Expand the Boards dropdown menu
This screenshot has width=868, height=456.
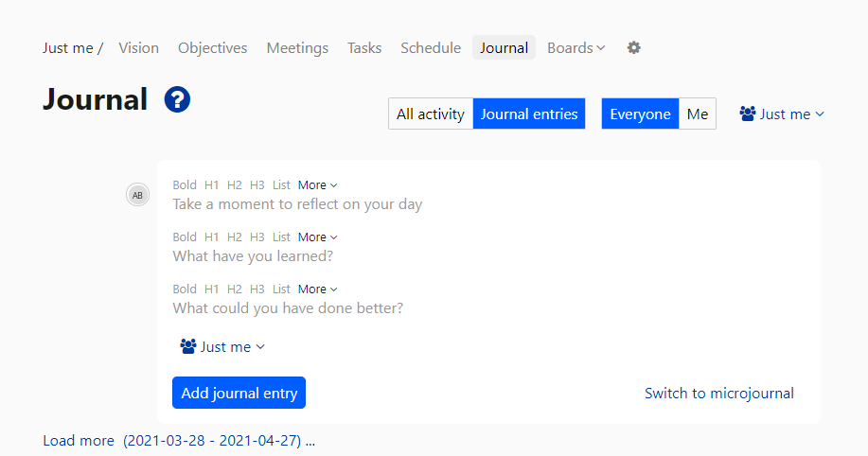coord(576,47)
